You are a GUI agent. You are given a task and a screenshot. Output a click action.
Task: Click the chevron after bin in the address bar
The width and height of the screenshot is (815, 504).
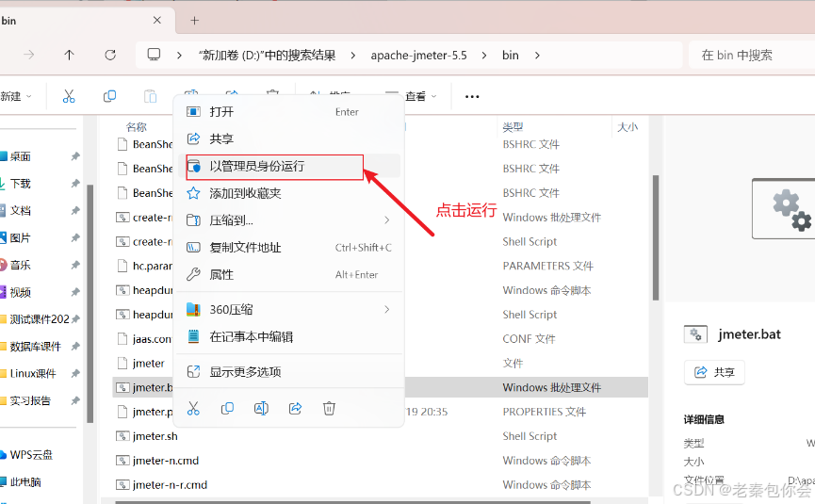(x=537, y=55)
